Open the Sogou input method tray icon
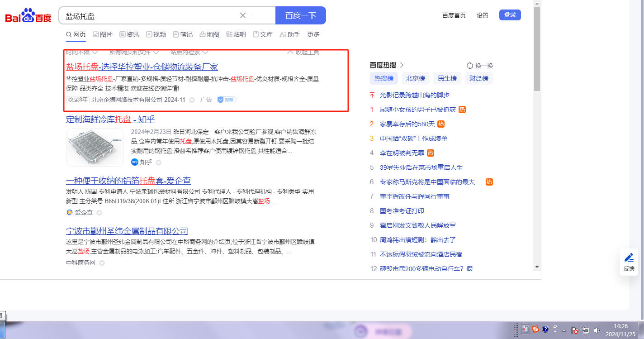644x339 pixels. pyautogui.click(x=535, y=329)
